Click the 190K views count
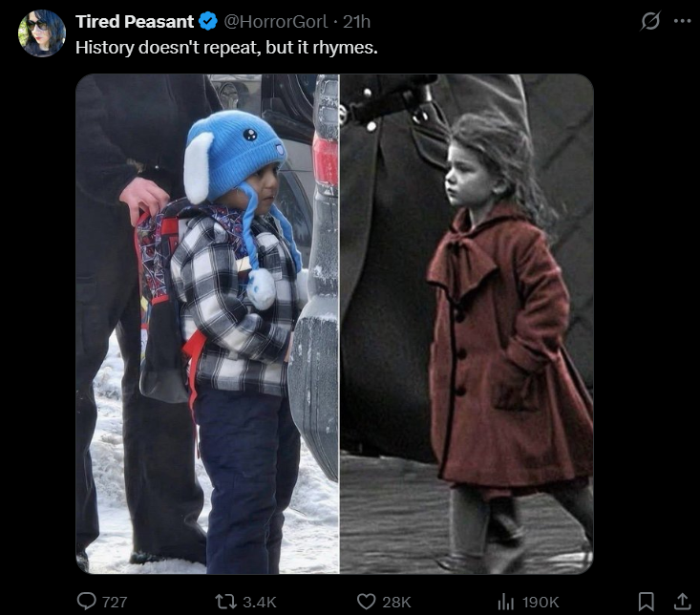The width and height of the screenshot is (700, 615). [x=541, y=602]
